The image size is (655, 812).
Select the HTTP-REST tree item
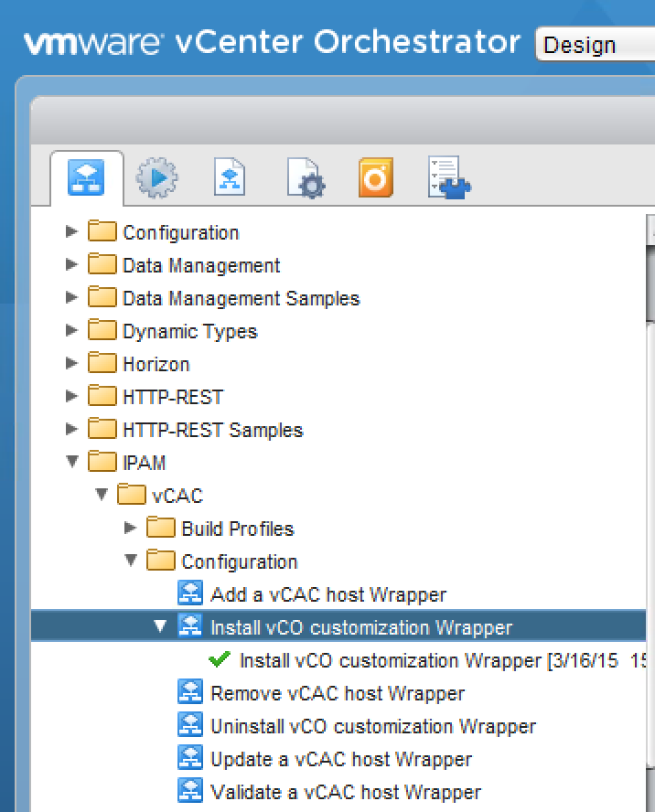(x=173, y=397)
